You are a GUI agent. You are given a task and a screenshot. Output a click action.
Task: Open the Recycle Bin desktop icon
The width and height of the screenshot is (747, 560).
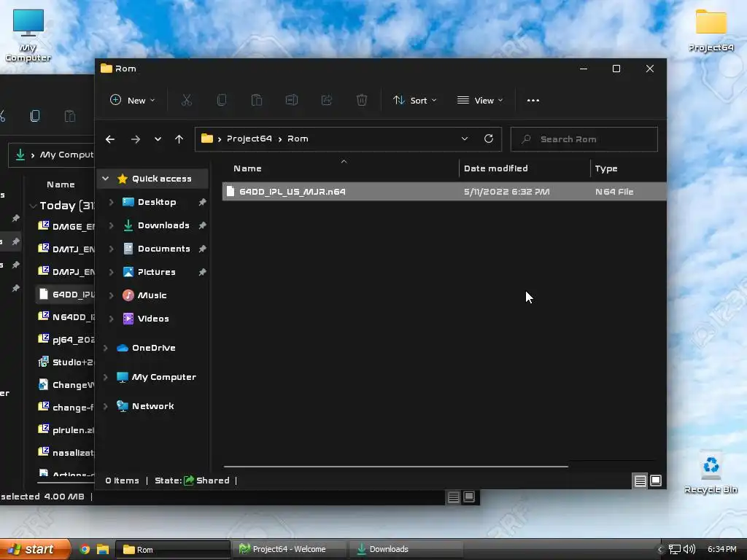[711, 472]
